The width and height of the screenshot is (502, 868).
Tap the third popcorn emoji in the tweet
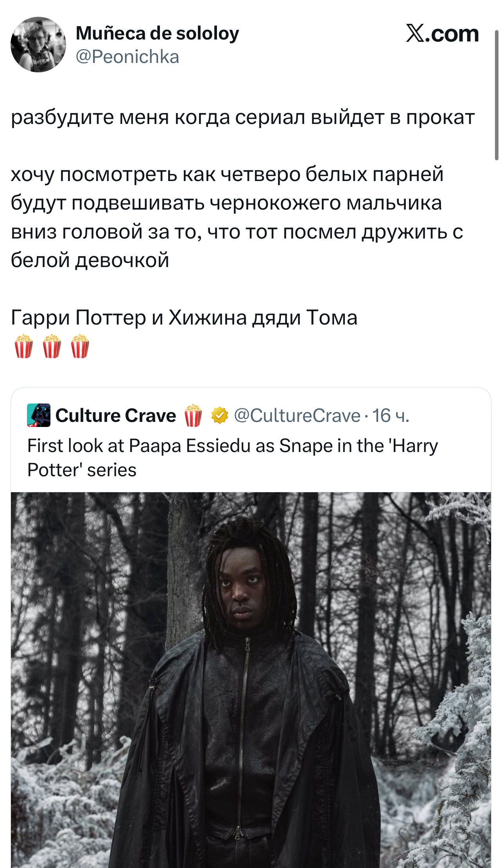[80, 346]
